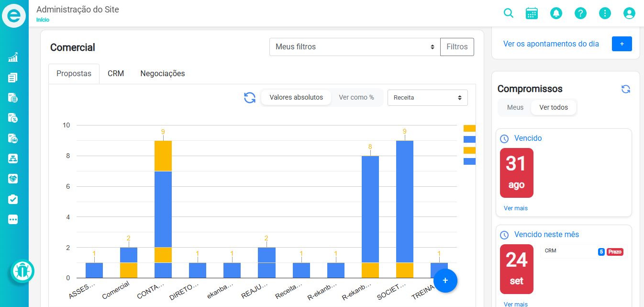This screenshot has height=307, width=644.
Task: Click the R-ekanb... bar totaling 8
Action: click(x=370, y=217)
